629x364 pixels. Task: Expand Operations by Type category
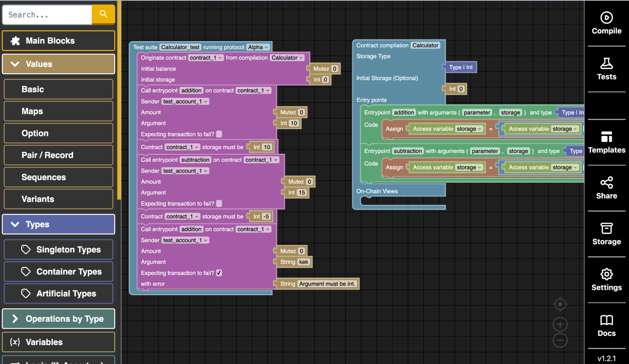(x=59, y=319)
